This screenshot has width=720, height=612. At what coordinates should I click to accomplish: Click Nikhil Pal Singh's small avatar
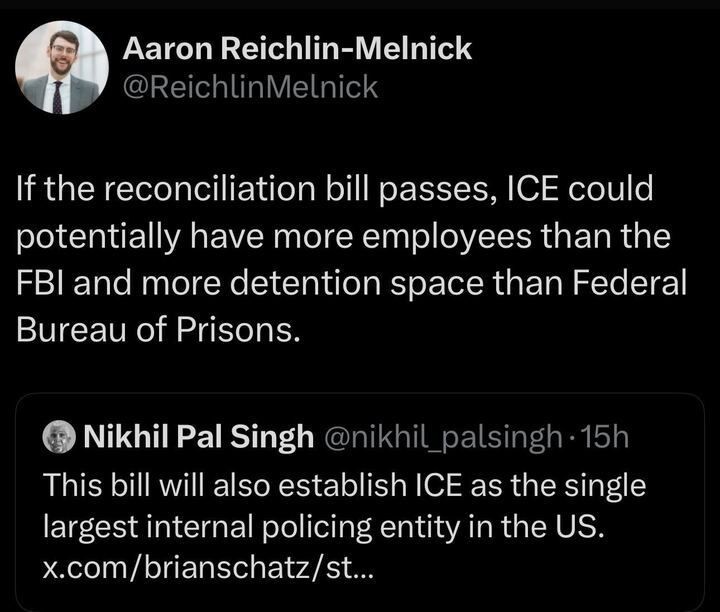tap(61, 437)
